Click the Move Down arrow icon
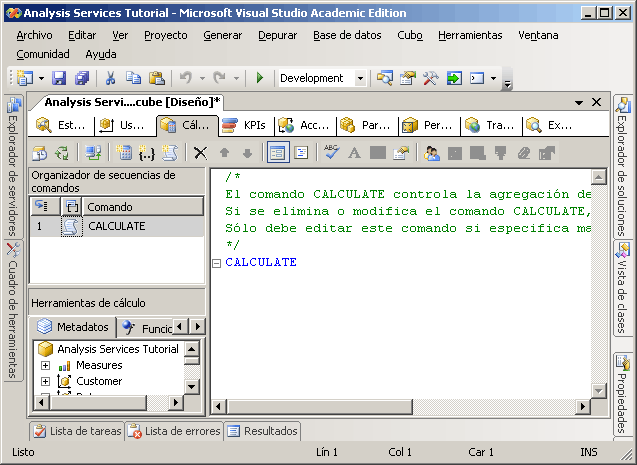Viewport: 637px width, 465px height. pos(247,153)
